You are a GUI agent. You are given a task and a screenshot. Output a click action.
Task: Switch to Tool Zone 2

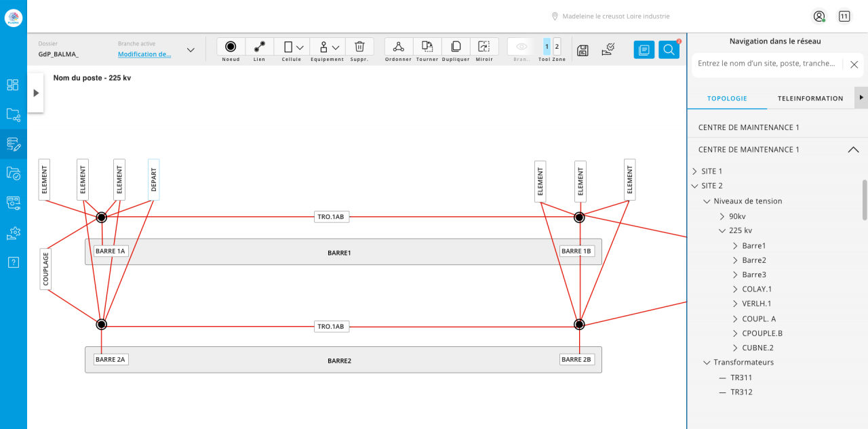pyautogui.click(x=557, y=47)
